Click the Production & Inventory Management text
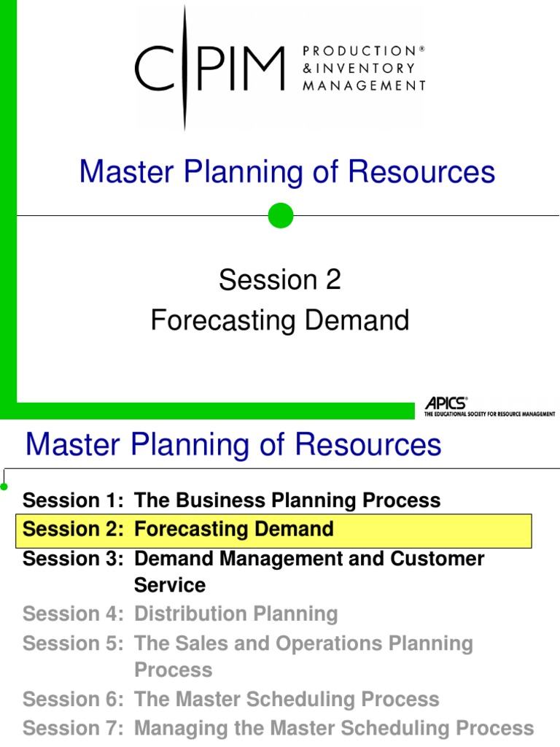 tap(362, 69)
